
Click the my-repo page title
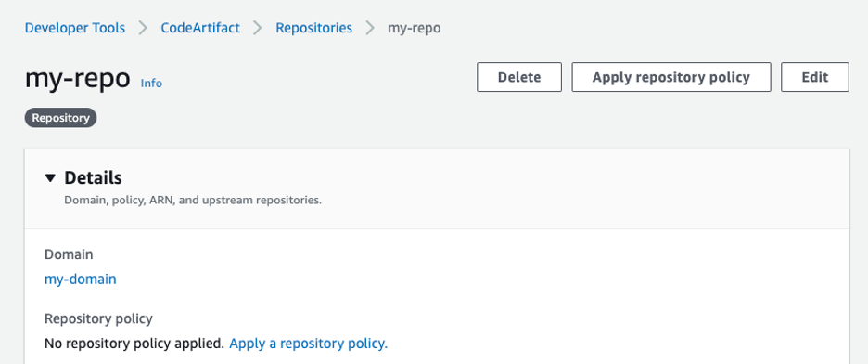(x=78, y=79)
